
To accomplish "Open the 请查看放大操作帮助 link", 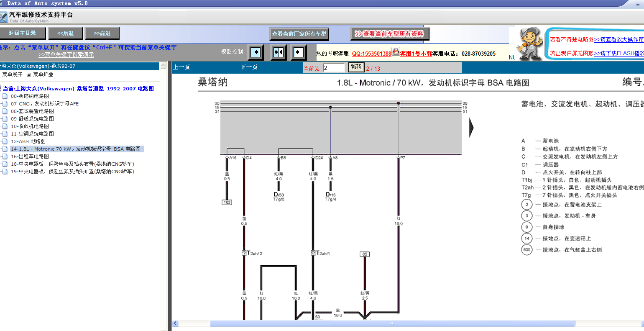I will coord(619,39).
